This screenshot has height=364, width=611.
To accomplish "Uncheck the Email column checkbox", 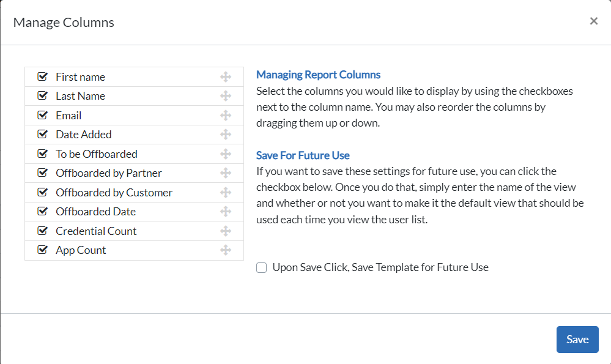I will (42, 116).
